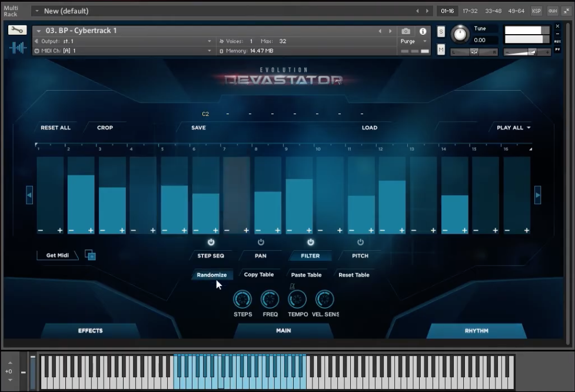This screenshot has width=575, height=392.
Task: Click the minus button of step 2
Action: [x=72, y=230]
